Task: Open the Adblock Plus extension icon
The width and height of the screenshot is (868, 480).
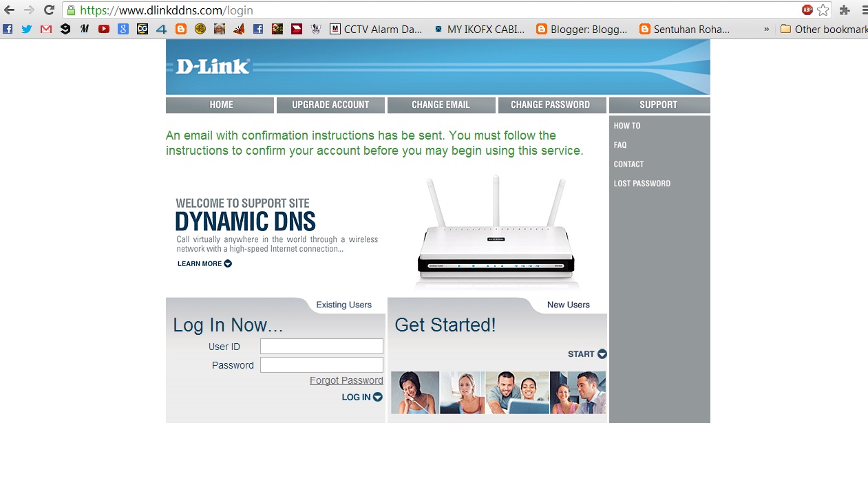Action: pos(807,10)
